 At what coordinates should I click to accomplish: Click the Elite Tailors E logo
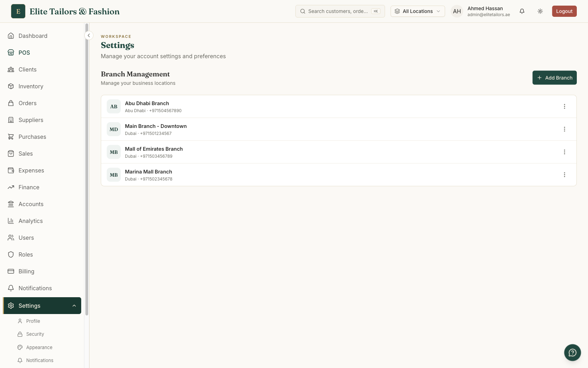click(18, 11)
